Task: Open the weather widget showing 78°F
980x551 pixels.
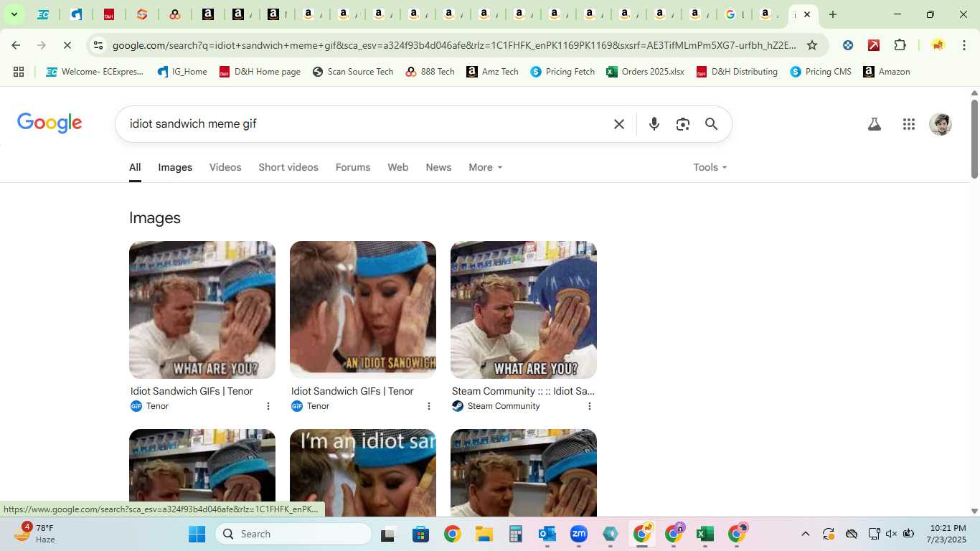Action: [34, 534]
